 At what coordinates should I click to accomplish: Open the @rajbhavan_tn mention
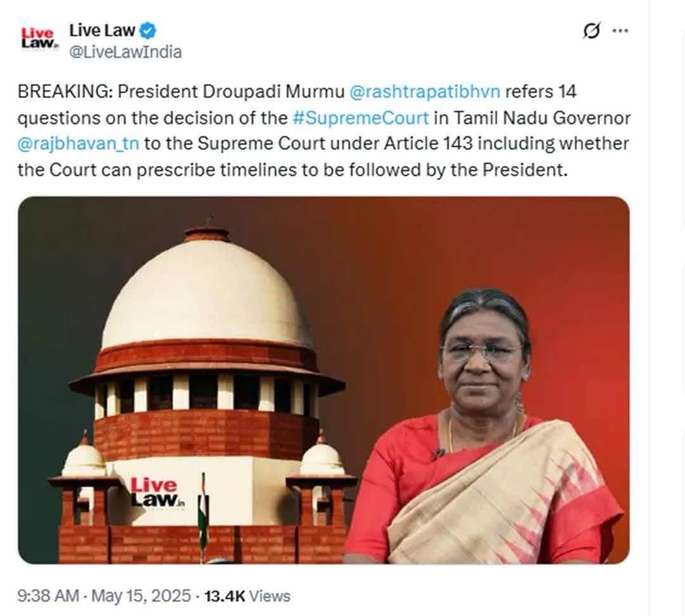click(x=78, y=144)
